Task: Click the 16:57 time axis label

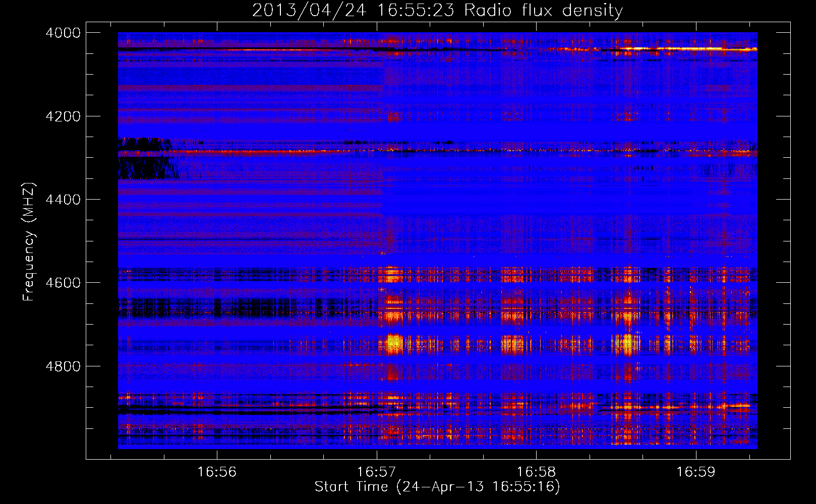Action: pyautogui.click(x=377, y=472)
